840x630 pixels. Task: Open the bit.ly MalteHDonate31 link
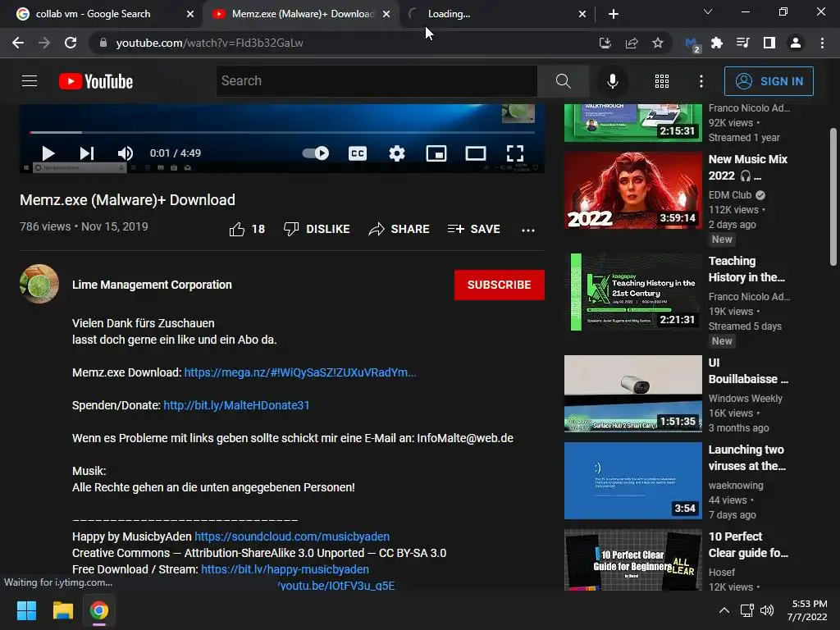pos(236,405)
